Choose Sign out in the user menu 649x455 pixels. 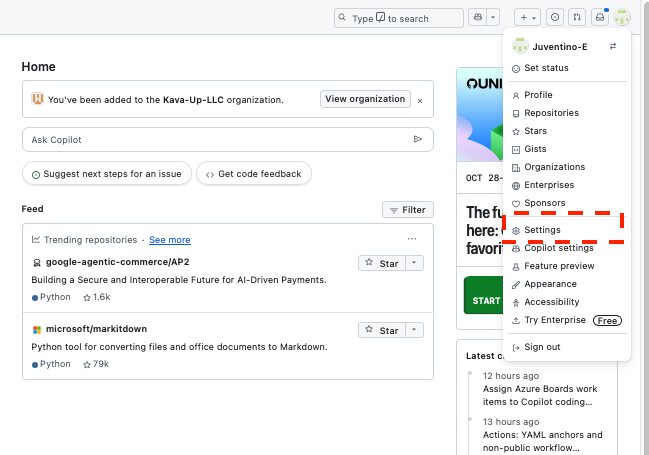(x=542, y=347)
